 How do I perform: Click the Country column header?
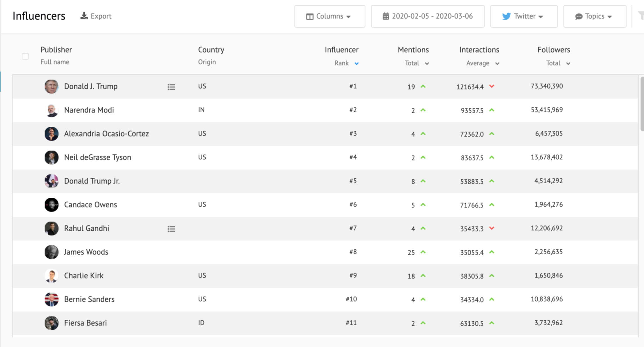pos(211,50)
